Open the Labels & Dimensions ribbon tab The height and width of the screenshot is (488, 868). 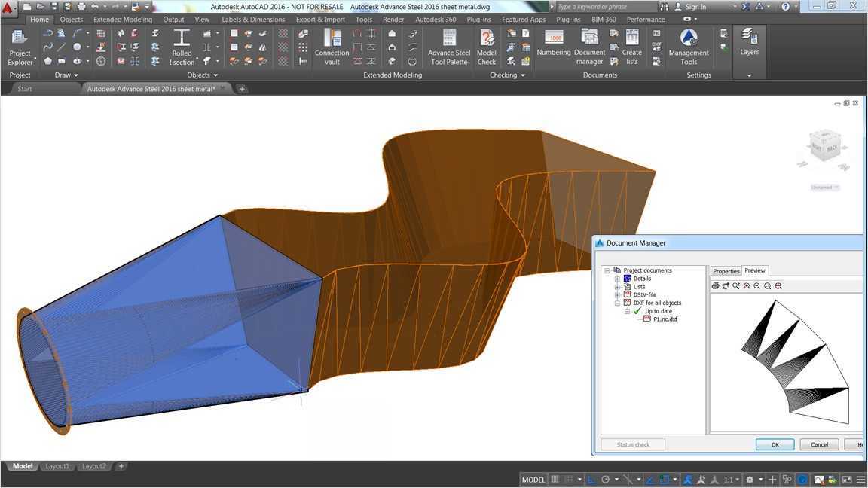253,20
